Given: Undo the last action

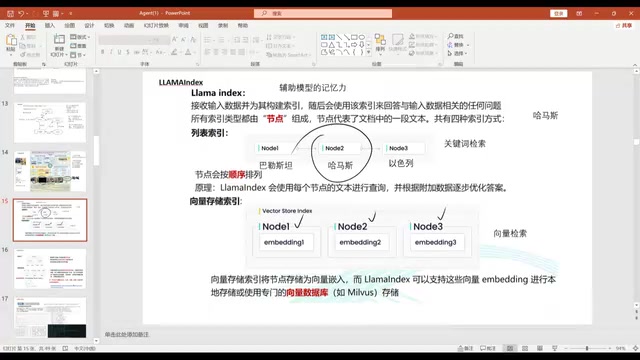Looking at the screenshot, I should click(x=21, y=13).
